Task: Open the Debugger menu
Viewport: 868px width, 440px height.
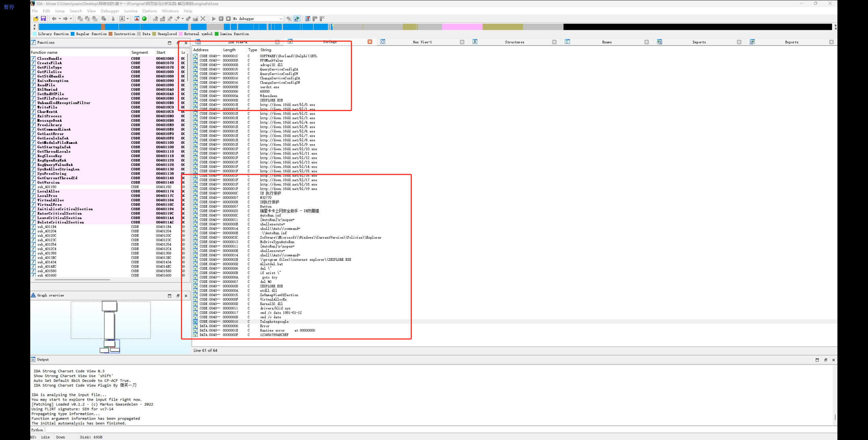Action: click(110, 11)
